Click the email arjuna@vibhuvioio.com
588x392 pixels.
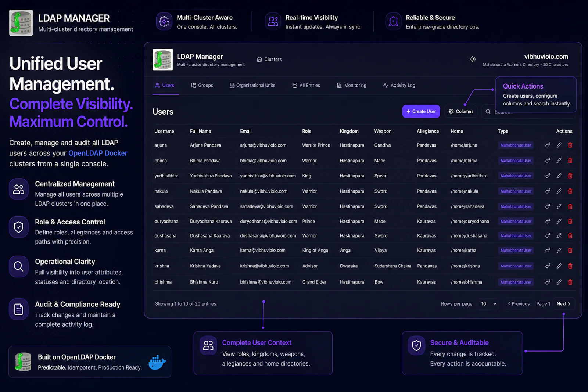pos(263,145)
